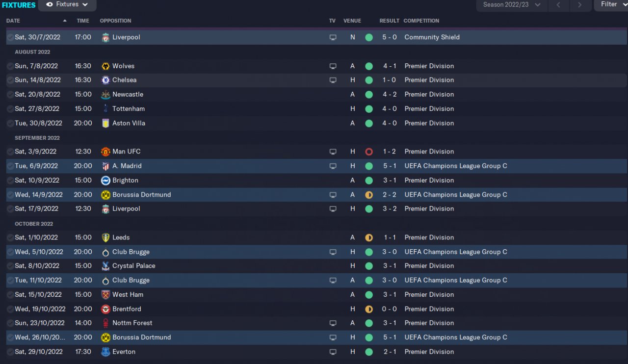This screenshot has height=364, width=628.
Task: Click the Liverpool club crest in Community Shield row
Action: 105,37
